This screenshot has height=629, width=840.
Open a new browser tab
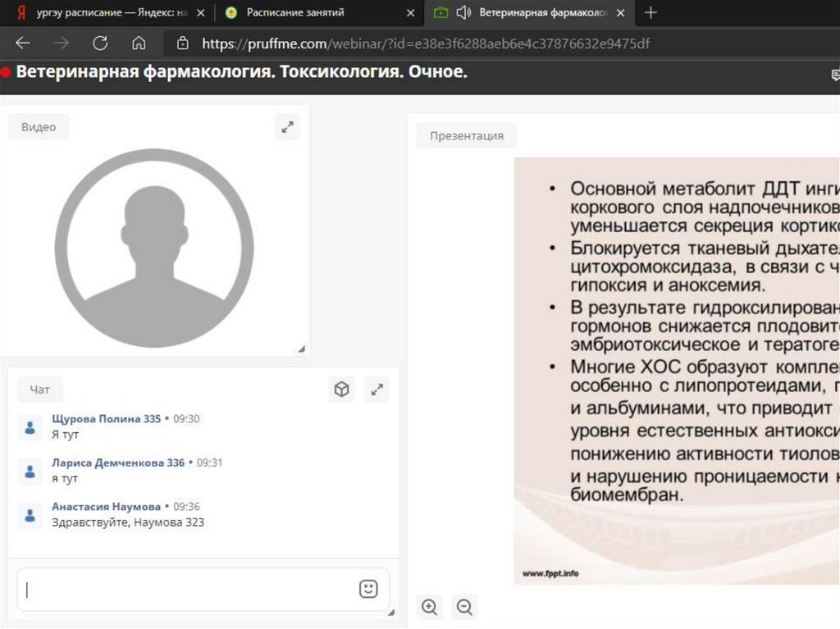click(651, 12)
